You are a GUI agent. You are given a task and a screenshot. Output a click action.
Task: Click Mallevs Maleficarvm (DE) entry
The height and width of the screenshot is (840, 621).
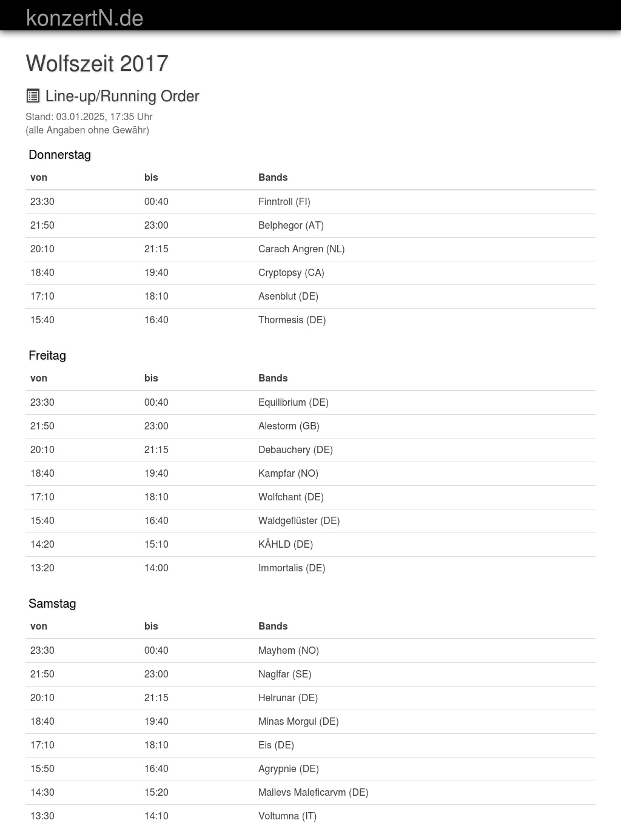[313, 792]
